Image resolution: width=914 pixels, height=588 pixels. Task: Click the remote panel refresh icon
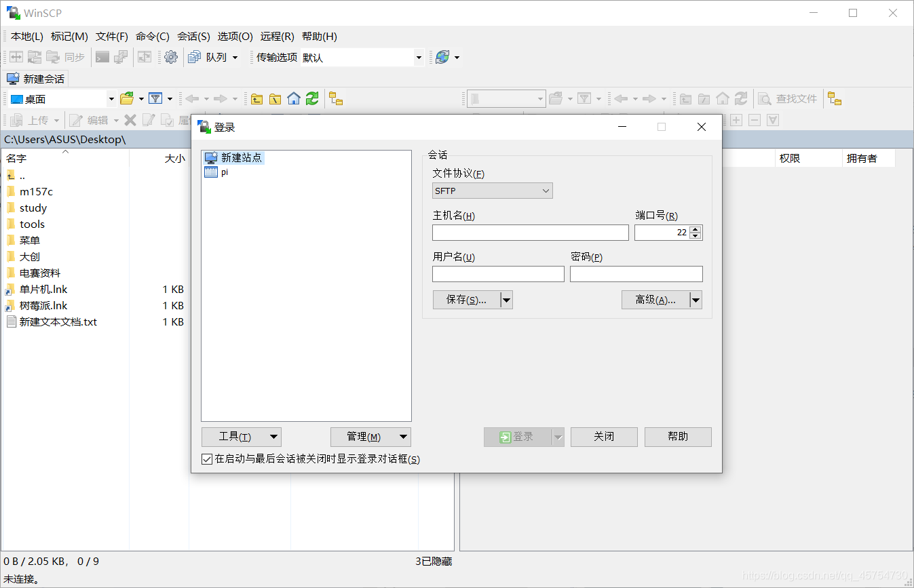[x=741, y=99]
